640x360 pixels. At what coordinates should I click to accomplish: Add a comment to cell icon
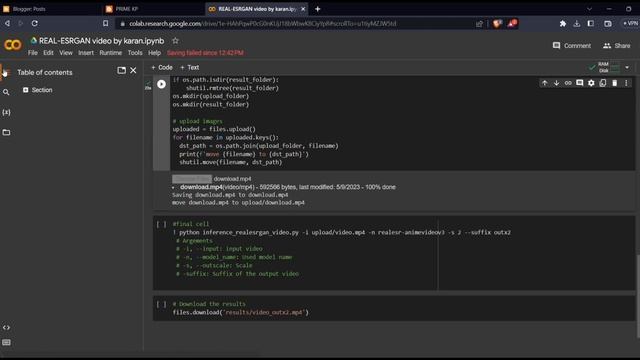pyautogui.click(x=580, y=83)
